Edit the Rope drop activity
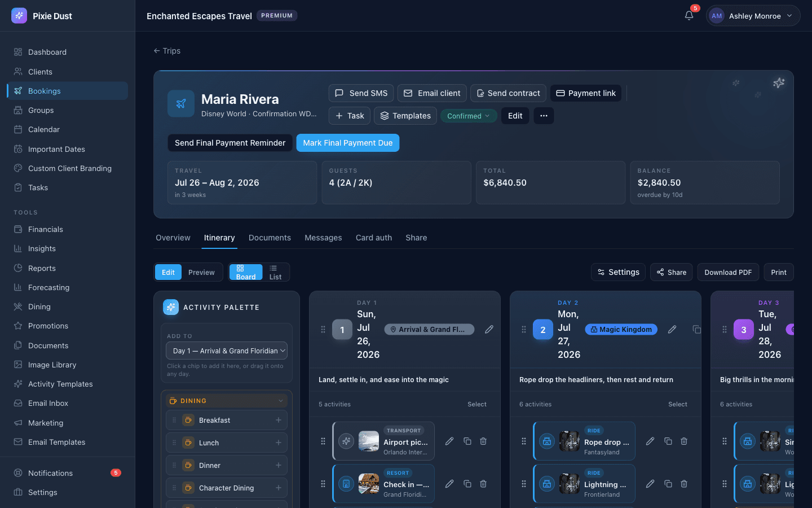Viewport: 812px width, 508px height. point(650,441)
